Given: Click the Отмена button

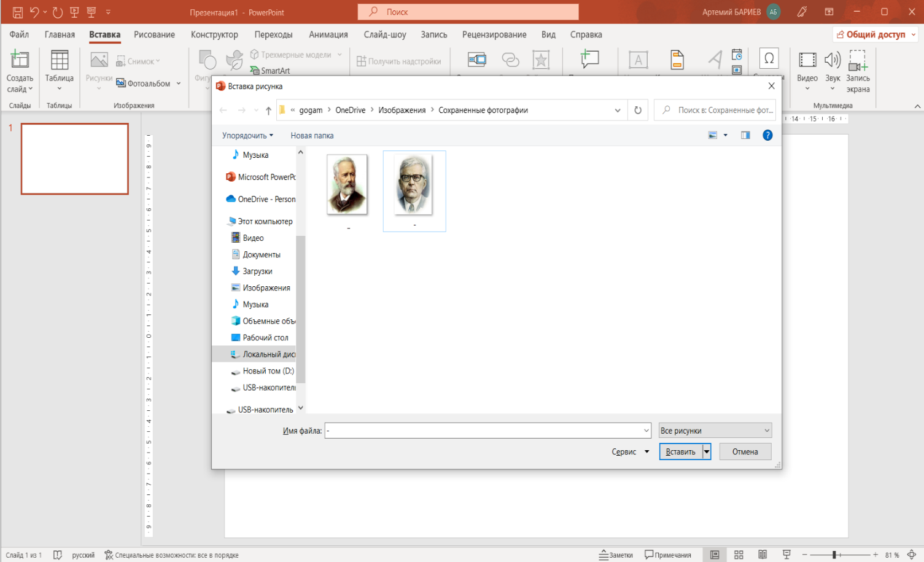Looking at the screenshot, I should (745, 451).
